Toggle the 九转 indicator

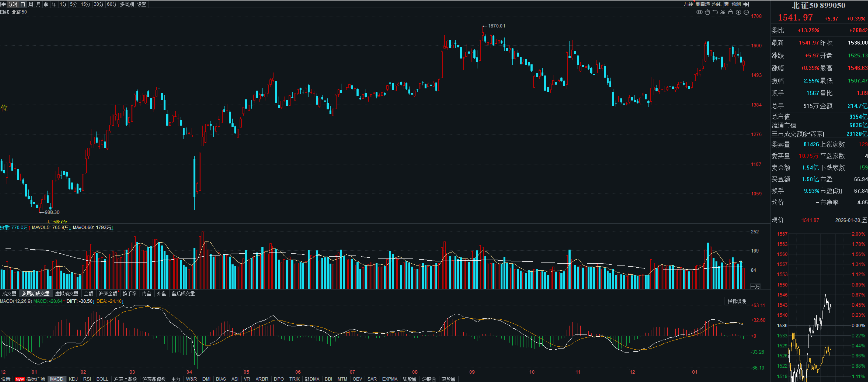click(x=688, y=4)
